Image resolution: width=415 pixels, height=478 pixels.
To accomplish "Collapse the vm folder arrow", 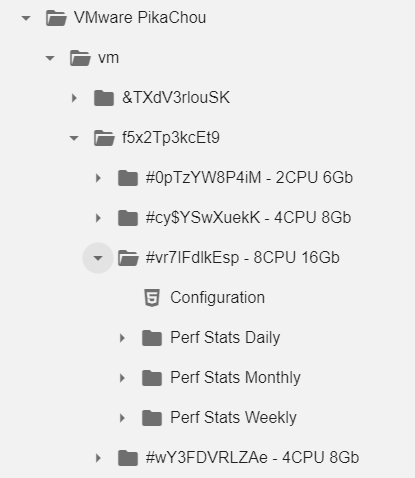I will click(x=50, y=58).
